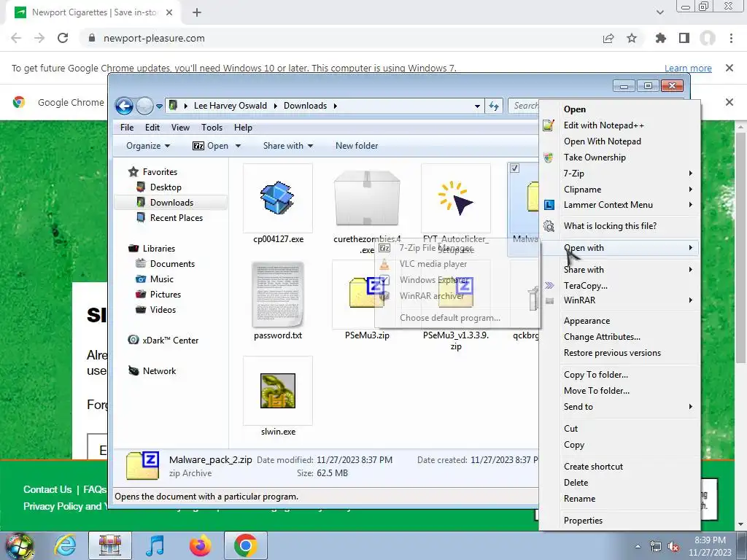Image resolution: width=747 pixels, height=560 pixels.
Task: Uncheck the Malware_pack_2.zip selection checkbox
Action: (x=514, y=168)
